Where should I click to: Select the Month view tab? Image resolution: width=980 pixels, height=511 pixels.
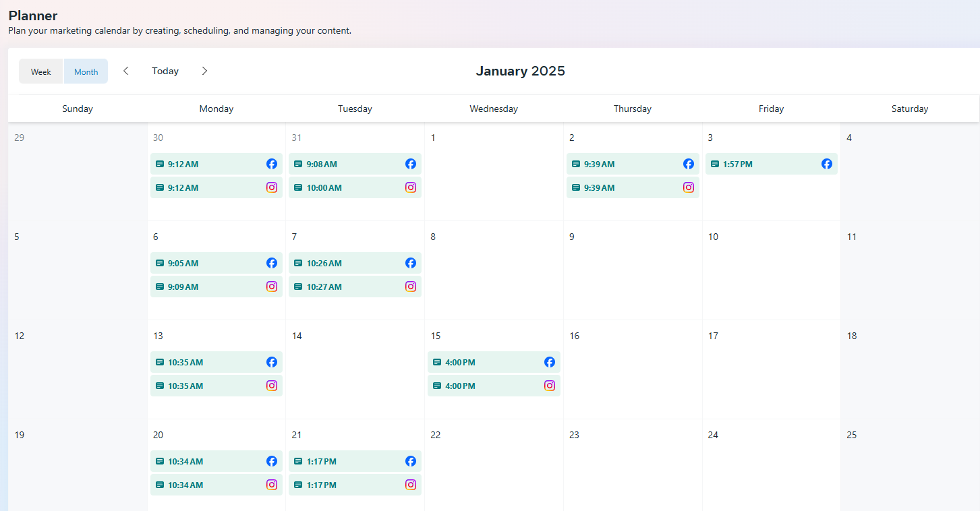pos(86,71)
